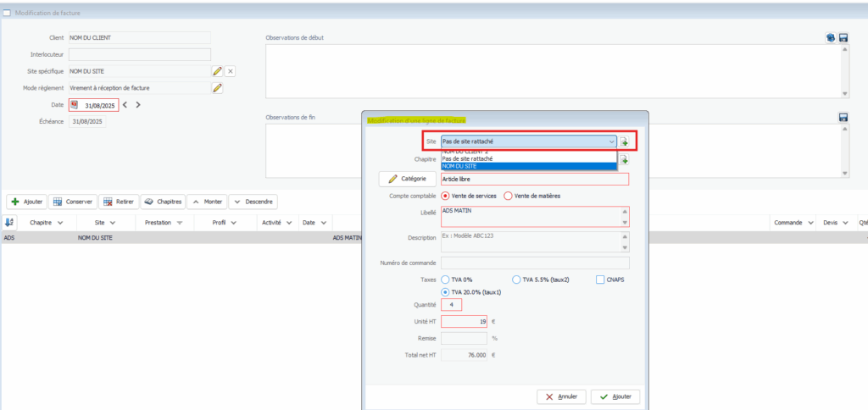Click the Annuler button

[560, 396]
